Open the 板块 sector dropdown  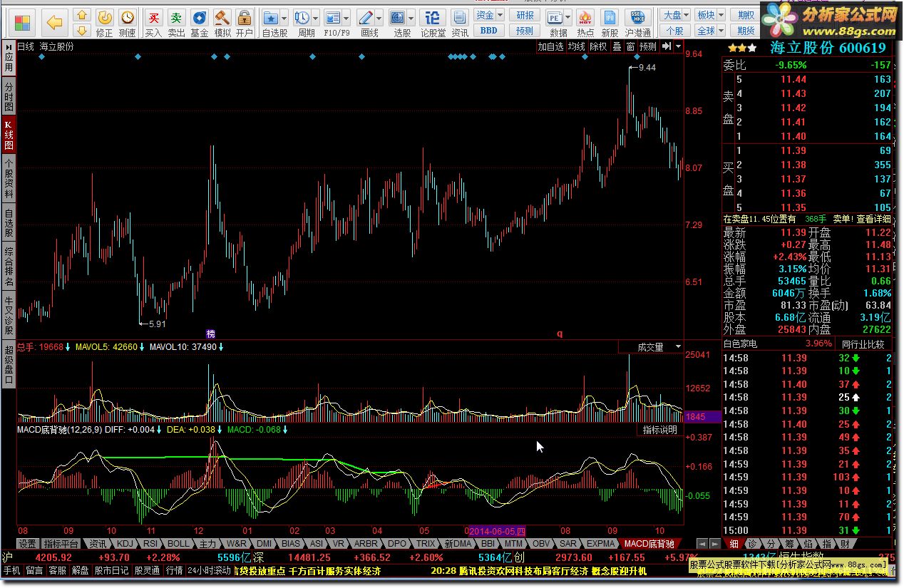coord(709,15)
